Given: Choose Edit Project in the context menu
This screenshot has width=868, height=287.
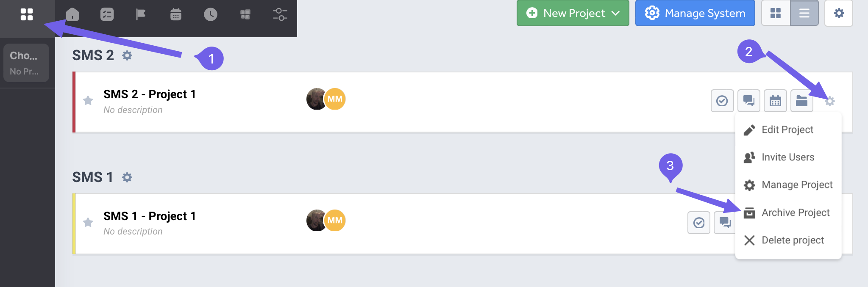Looking at the screenshot, I should (787, 130).
